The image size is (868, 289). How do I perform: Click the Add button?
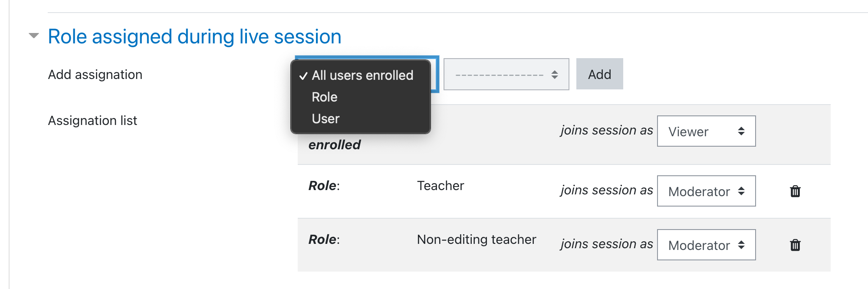point(599,74)
